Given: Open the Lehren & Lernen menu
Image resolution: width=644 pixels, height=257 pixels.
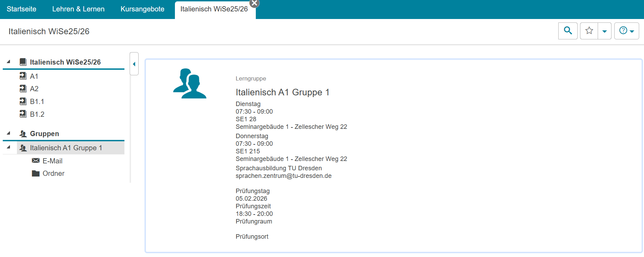Looking at the screenshot, I should click(x=78, y=9).
